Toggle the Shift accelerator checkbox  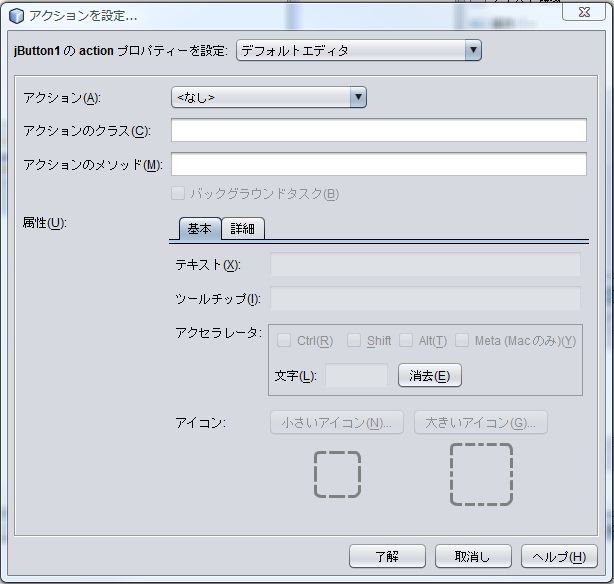coord(354,341)
